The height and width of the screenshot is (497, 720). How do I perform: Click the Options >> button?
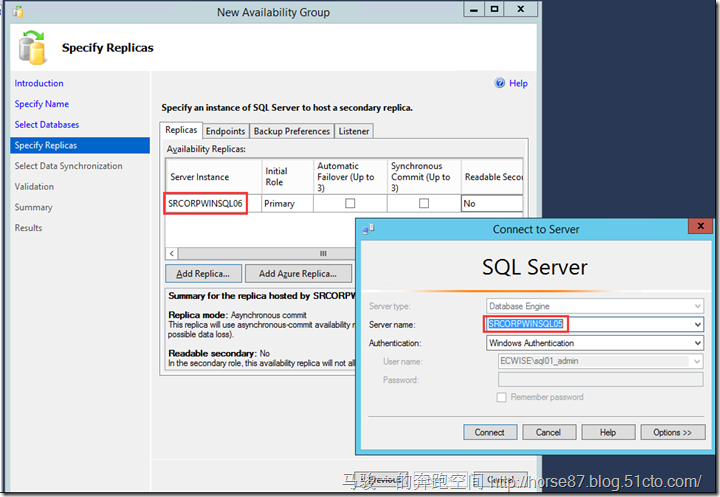(673, 432)
